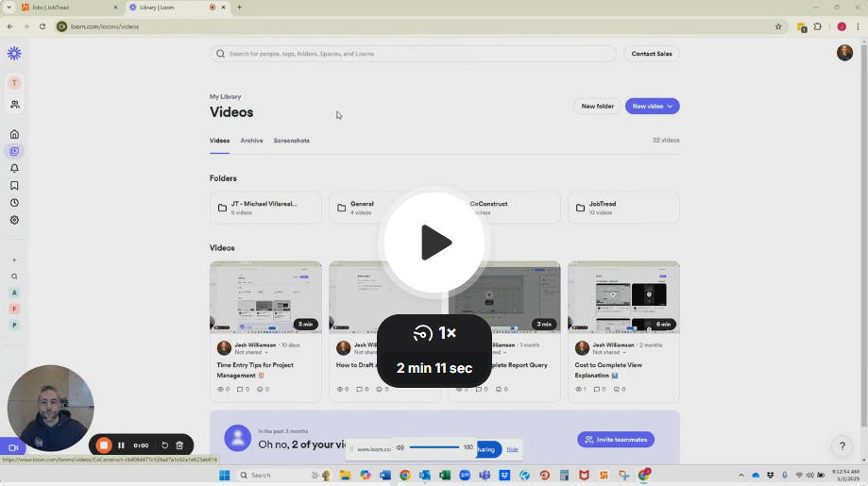This screenshot has height=486, width=868.
Task: Reload the page in the browser toolbar
Action: click(43, 26)
